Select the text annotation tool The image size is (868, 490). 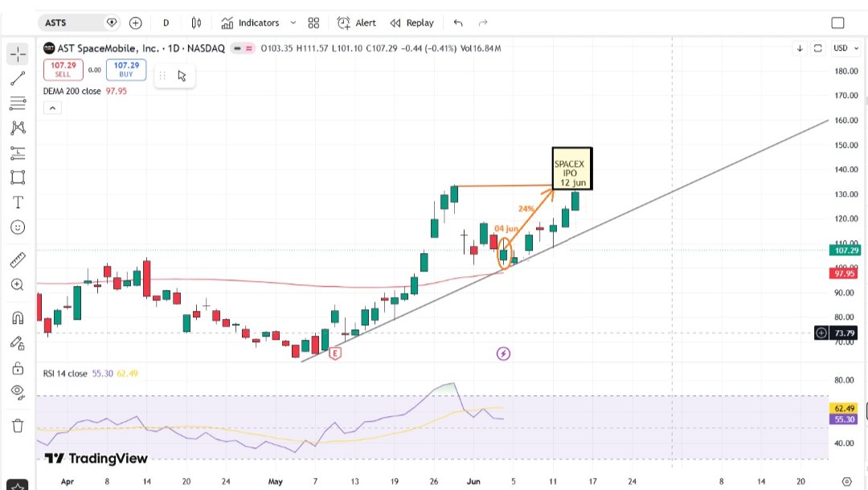tap(18, 202)
